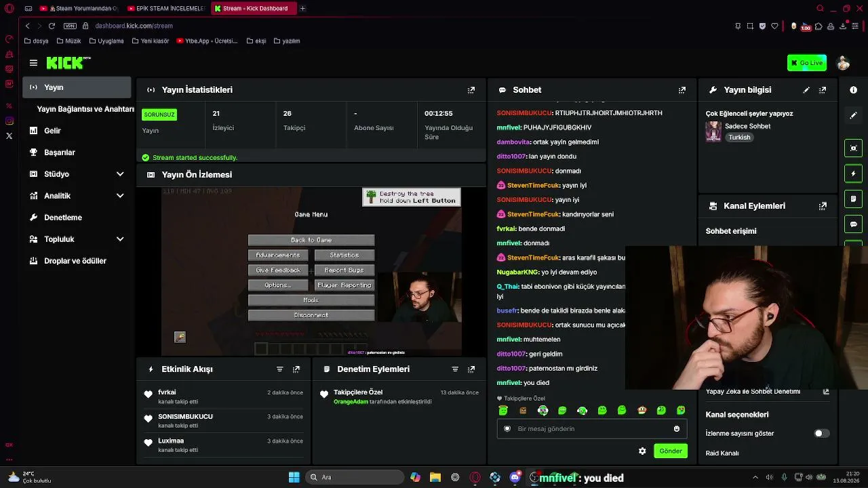Screen dimensions: 868x488
Task: Switch to EPİK STEAM İNCELEMELERİ tab
Action: (166, 9)
